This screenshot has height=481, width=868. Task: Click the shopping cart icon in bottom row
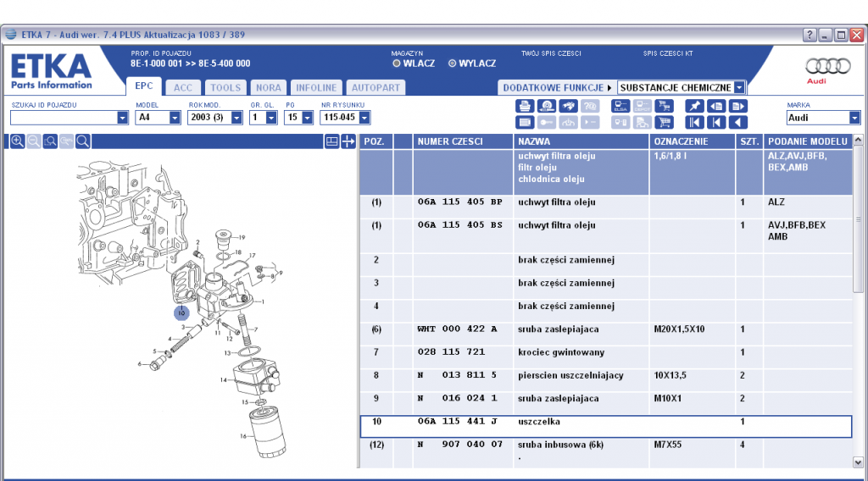tap(665, 122)
